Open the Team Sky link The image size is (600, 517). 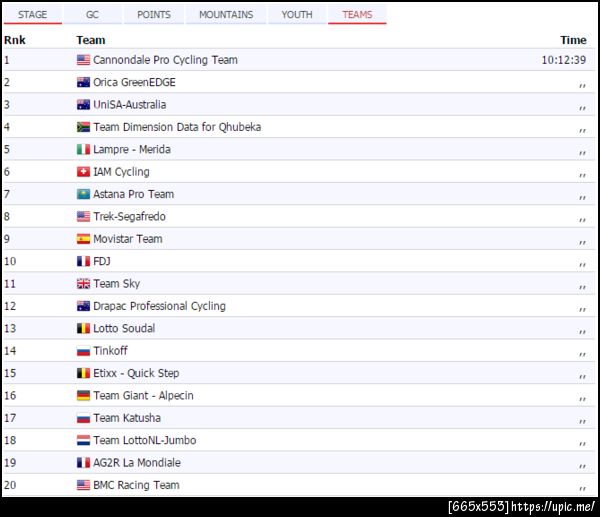(117, 284)
